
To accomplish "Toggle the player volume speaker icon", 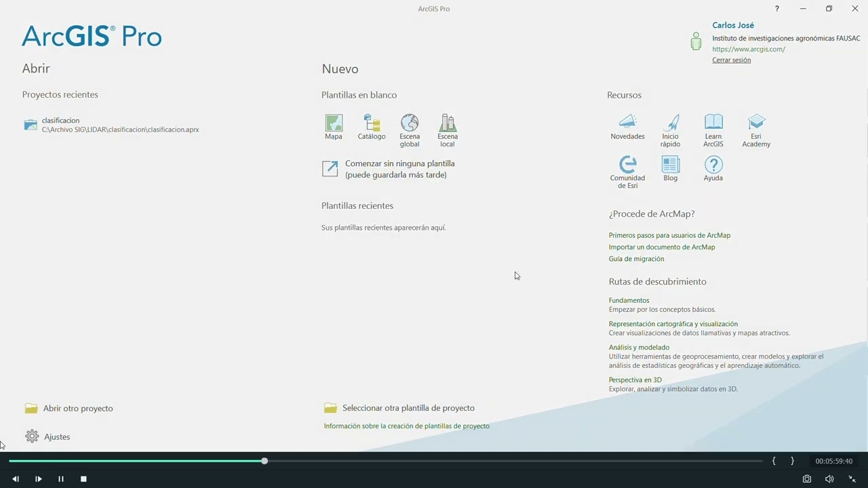I will coord(829,479).
